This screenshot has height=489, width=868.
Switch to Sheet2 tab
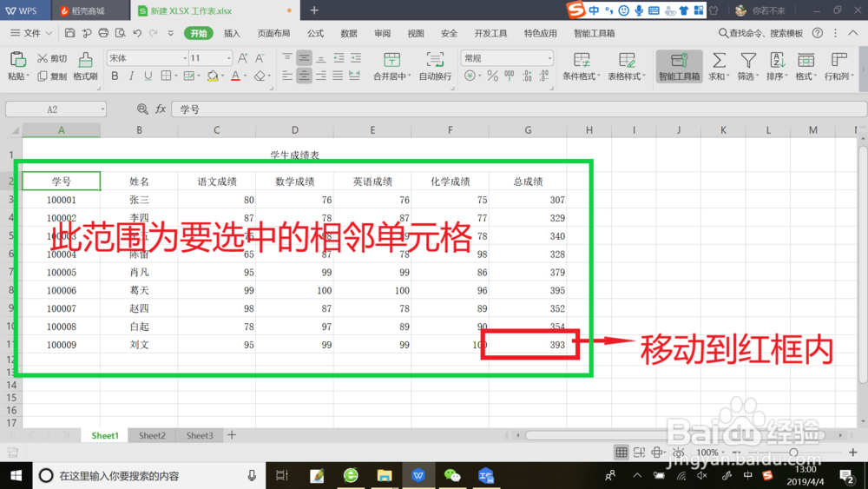152,435
